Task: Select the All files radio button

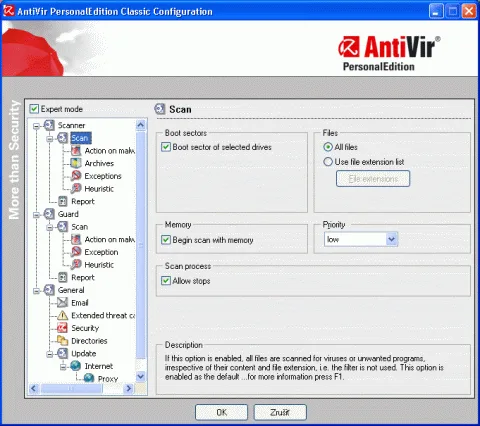Action: (328, 147)
